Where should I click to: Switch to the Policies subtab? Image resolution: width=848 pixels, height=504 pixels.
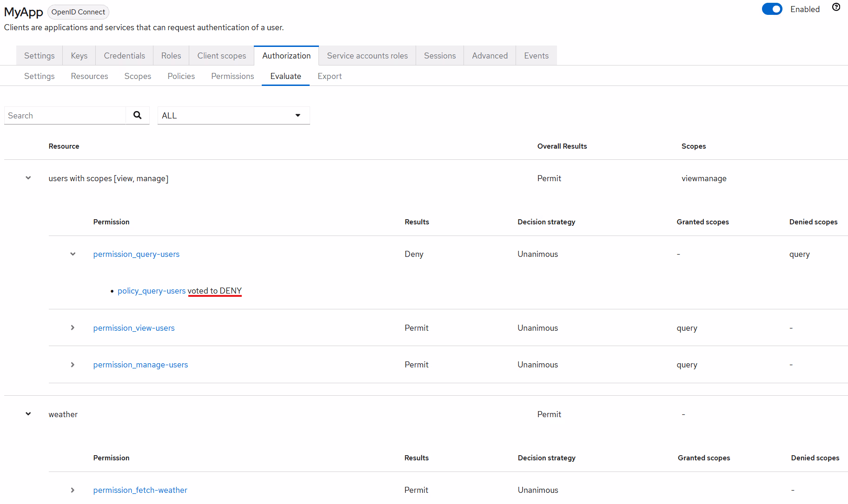point(181,76)
